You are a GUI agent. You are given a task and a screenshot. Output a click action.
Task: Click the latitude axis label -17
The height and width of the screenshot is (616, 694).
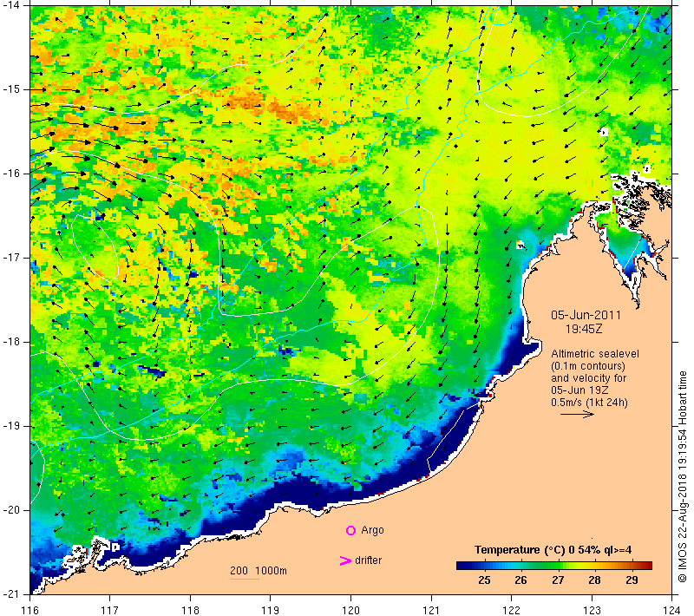pos(11,258)
